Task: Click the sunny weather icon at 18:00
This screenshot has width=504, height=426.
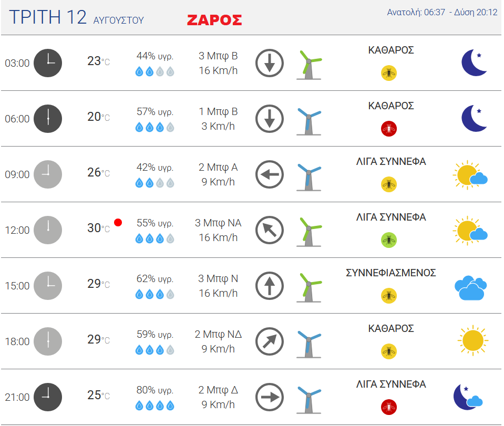Action: coord(473,340)
